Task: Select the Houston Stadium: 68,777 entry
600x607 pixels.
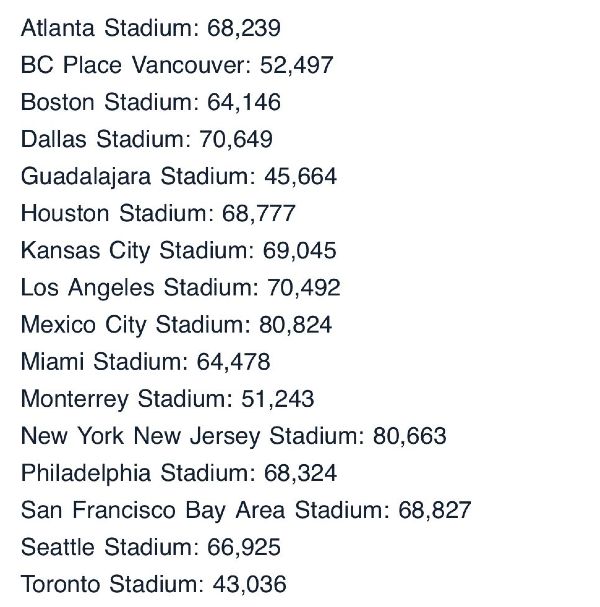Action: (x=158, y=213)
